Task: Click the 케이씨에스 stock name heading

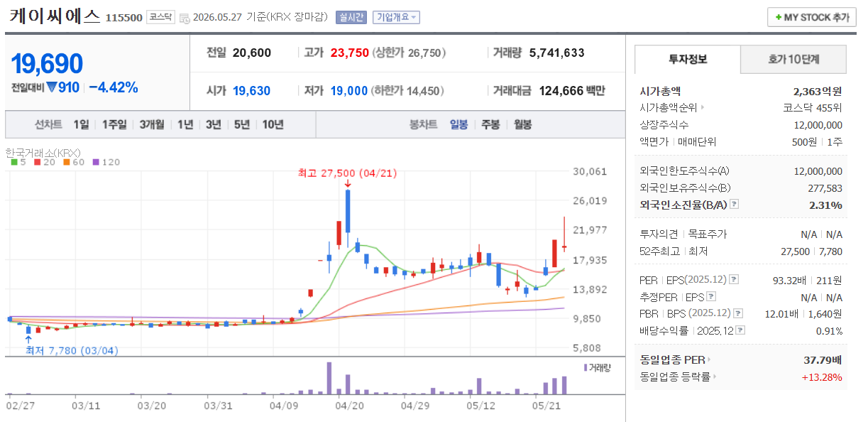Action: pyautogui.click(x=55, y=17)
